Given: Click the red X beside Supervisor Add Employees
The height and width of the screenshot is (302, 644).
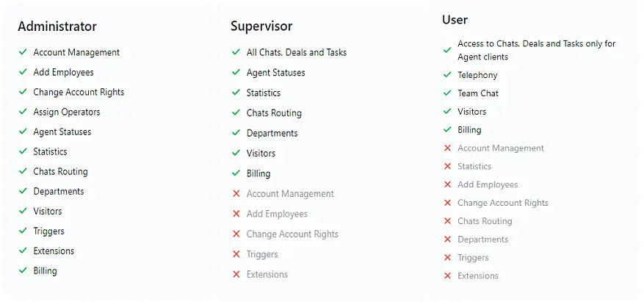Looking at the screenshot, I should pyautogui.click(x=236, y=214).
